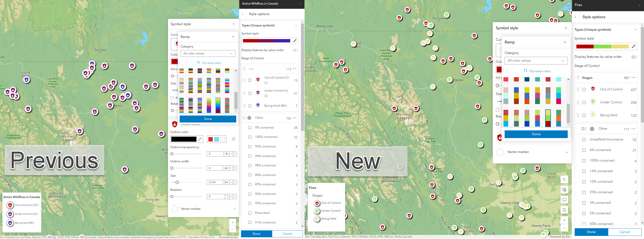The image size is (644, 239).
Task: Click Done at bottom of Fires style panel
Action: coord(591,232)
